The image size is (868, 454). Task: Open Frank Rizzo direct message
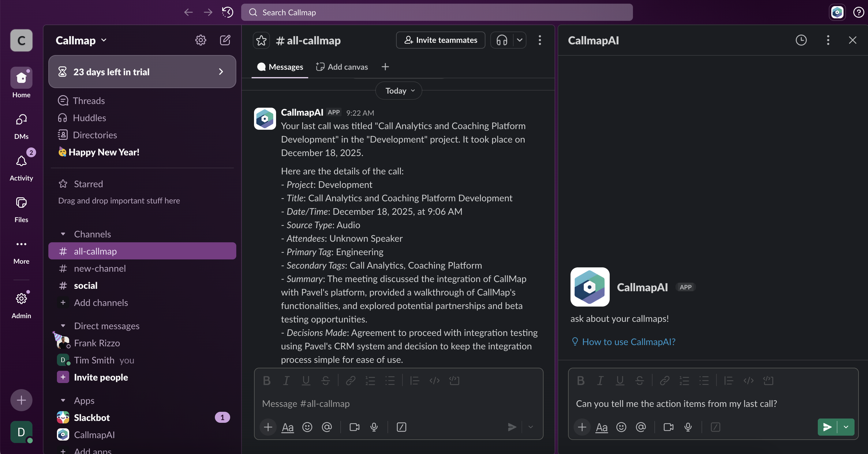tap(142, 343)
